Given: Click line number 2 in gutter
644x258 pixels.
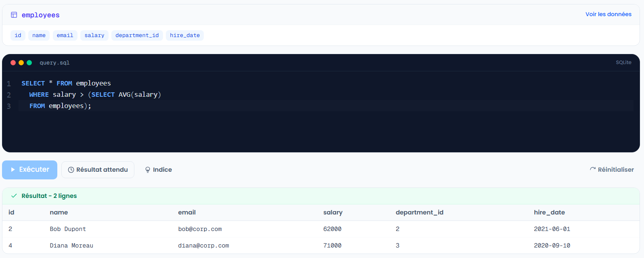Looking at the screenshot, I should (9, 95).
